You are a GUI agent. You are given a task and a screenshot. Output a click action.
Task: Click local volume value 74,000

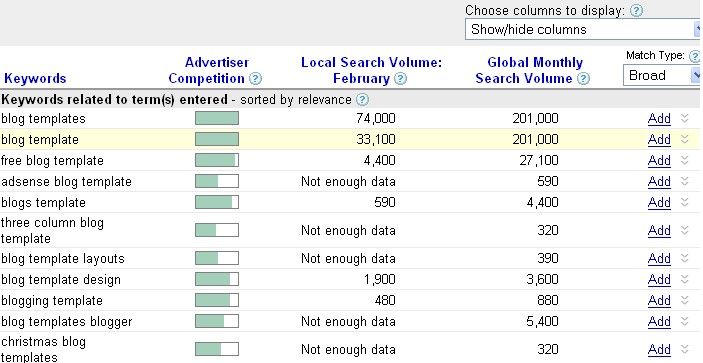[x=376, y=119]
